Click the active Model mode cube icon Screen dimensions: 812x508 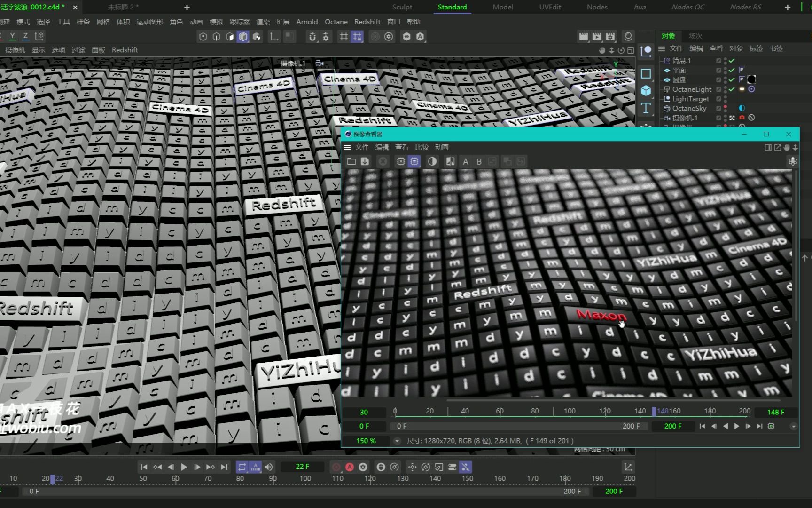tap(243, 37)
